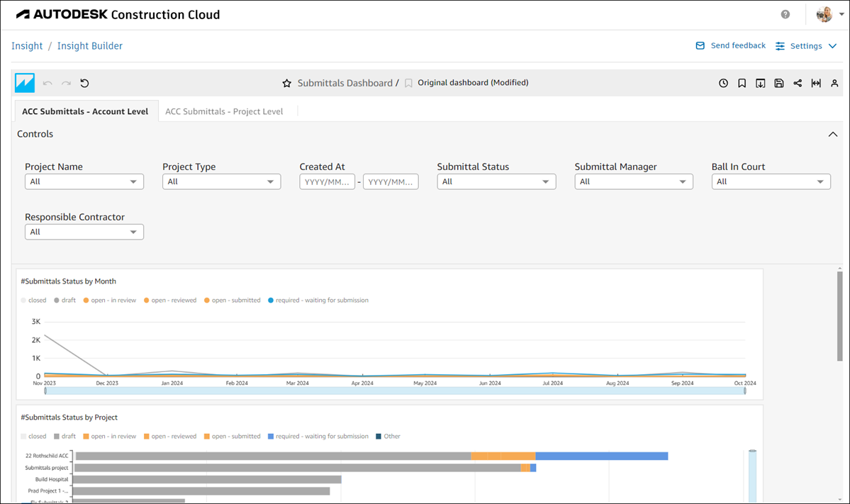Screen dimensions: 850x504
Task: Open the Submittal Status dropdown
Action: [x=496, y=181]
